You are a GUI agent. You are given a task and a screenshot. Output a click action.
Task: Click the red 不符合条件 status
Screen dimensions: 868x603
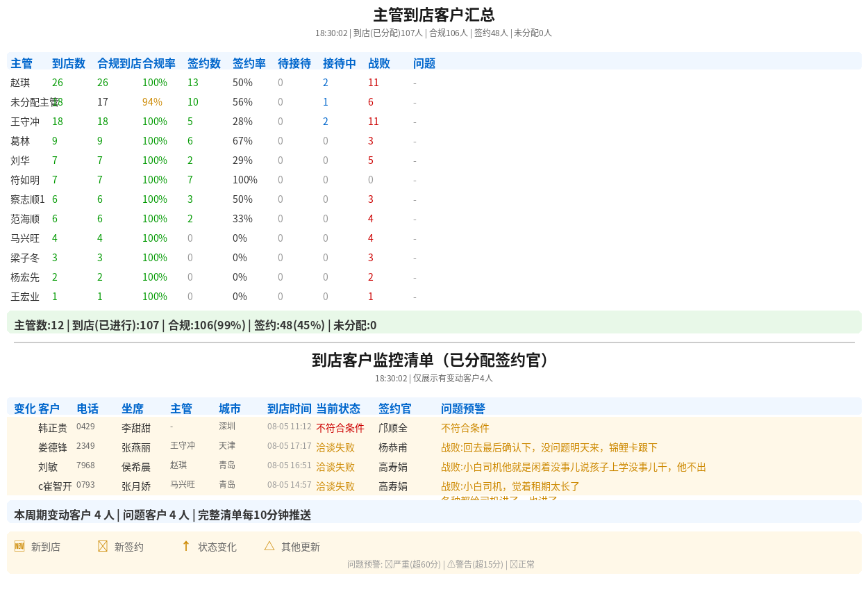[x=340, y=428]
